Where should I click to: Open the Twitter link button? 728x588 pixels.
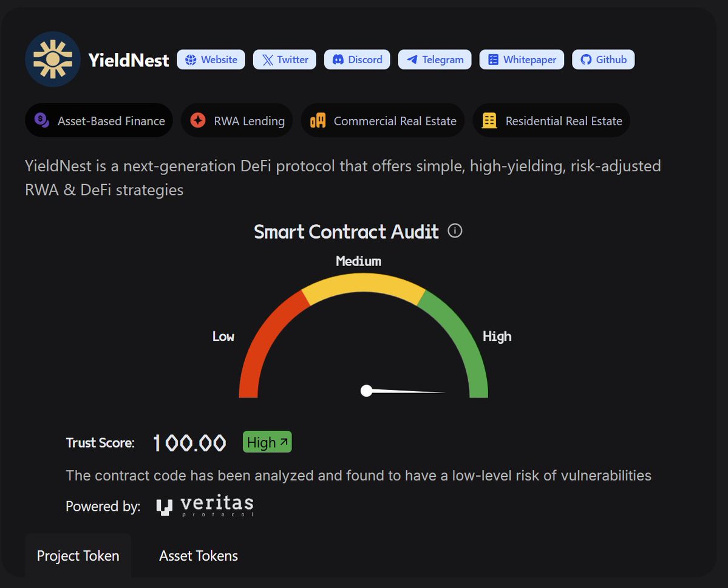click(285, 60)
